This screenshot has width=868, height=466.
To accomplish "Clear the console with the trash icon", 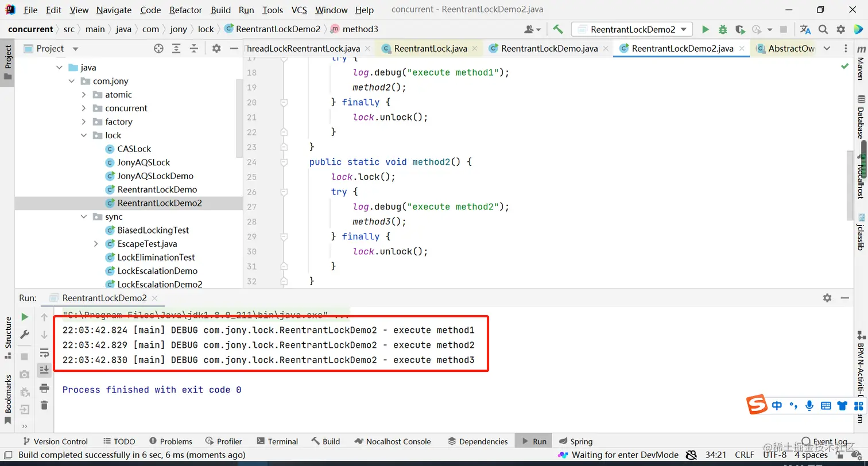I will point(44,405).
